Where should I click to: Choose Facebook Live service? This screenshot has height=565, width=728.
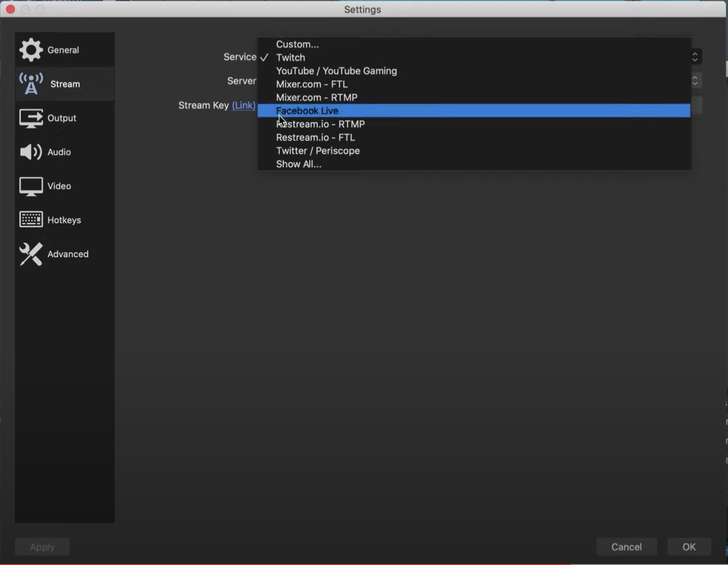coord(474,111)
